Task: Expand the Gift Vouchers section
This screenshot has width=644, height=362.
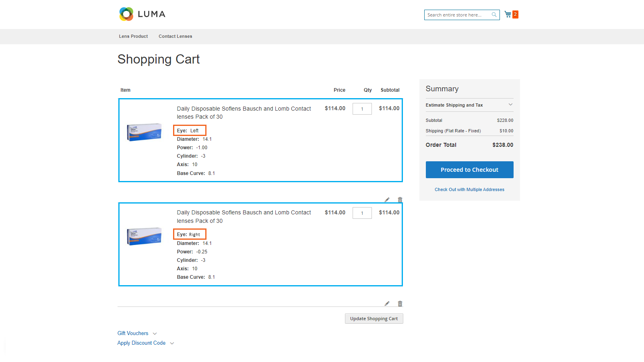Action: pos(137,333)
